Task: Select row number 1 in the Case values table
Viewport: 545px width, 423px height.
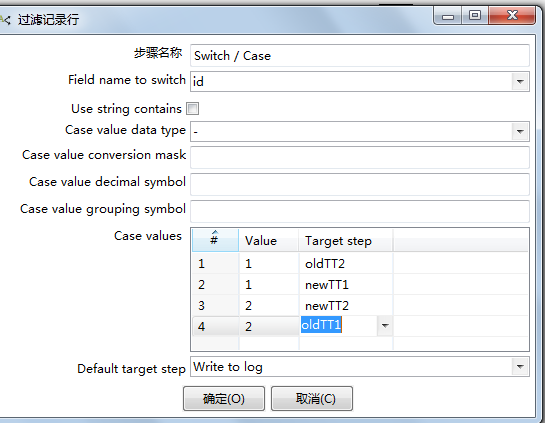Action: 215,263
